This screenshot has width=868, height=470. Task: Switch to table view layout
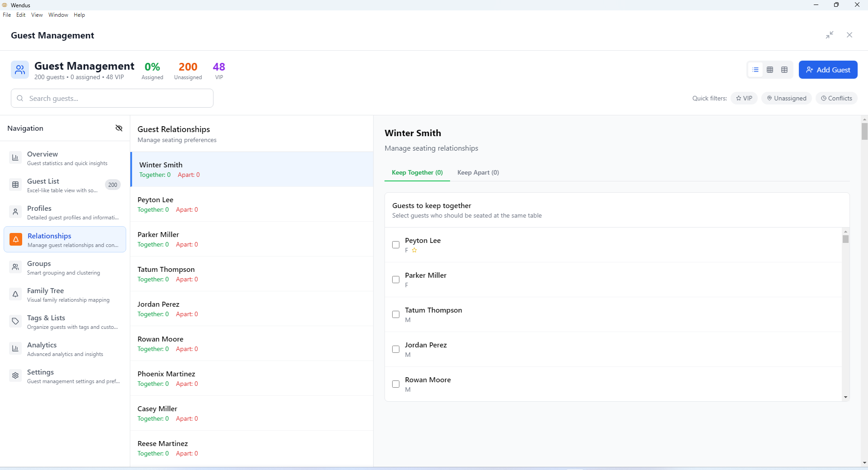(x=784, y=70)
